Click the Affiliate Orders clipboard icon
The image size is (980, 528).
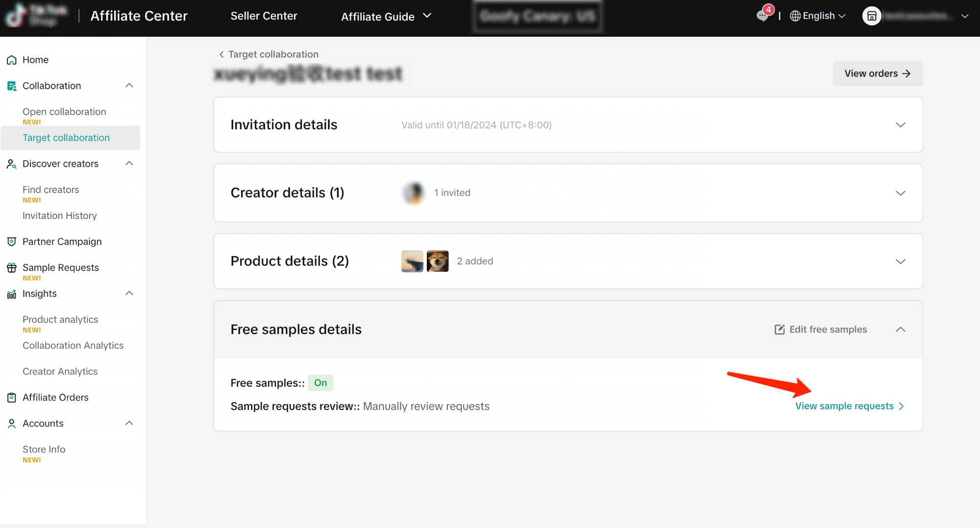(12, 398)
